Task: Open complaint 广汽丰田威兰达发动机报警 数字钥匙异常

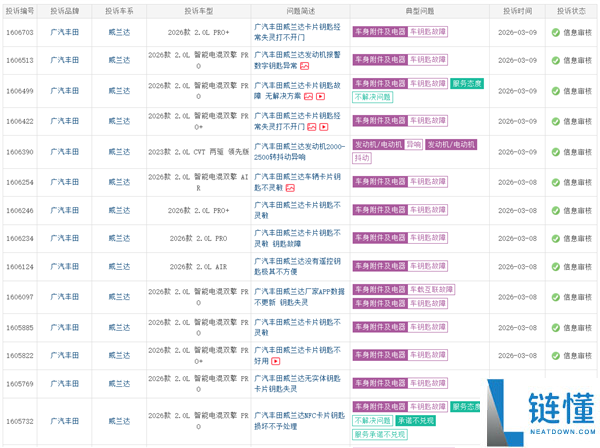Action: [297, 60]
